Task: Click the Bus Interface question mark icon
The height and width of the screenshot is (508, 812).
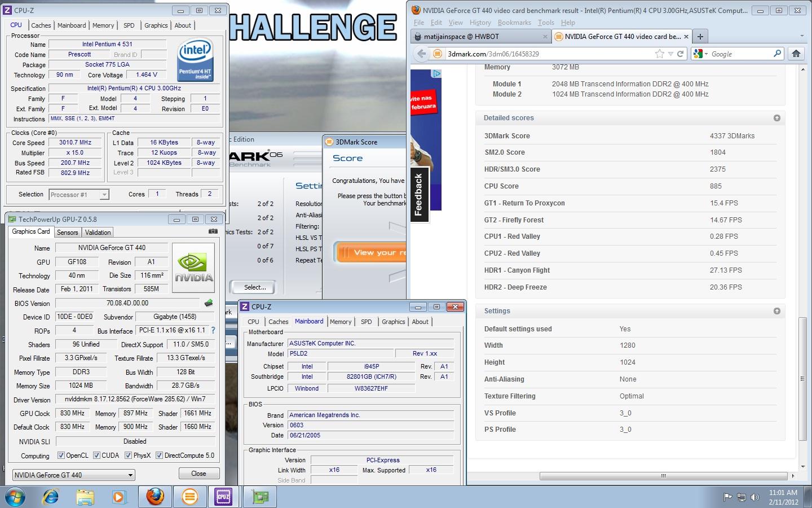Action: [x=213, y=330]
